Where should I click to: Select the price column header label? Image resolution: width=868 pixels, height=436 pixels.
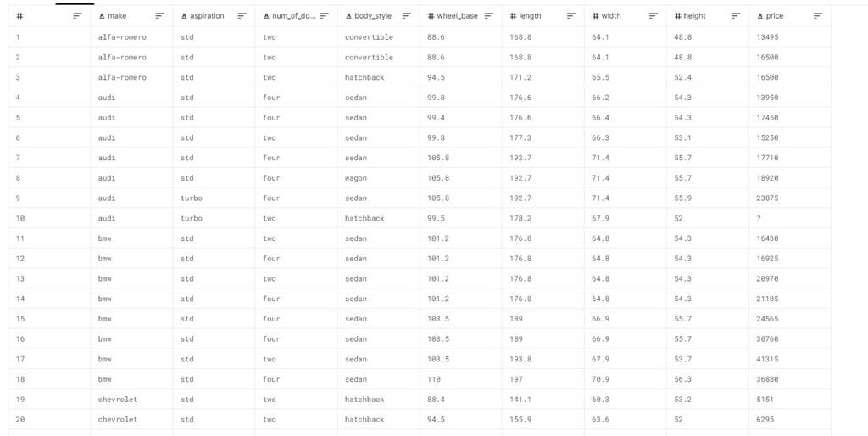775,16
